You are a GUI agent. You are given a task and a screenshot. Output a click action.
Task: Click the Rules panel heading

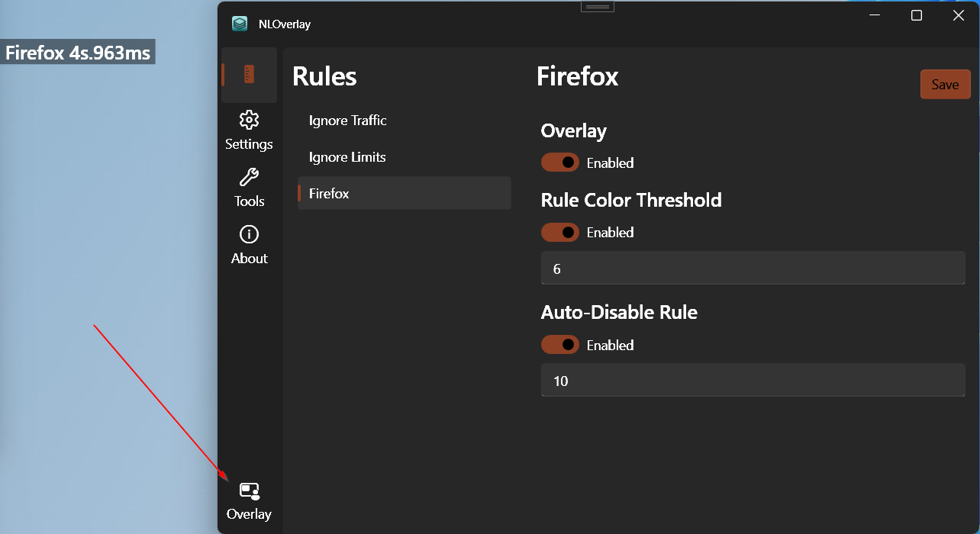coord(324,76)
